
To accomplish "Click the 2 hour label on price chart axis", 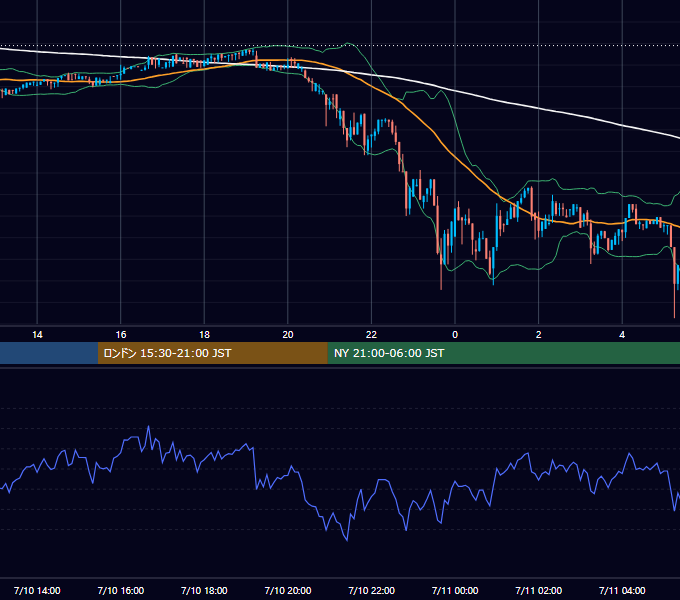I will click(539, 335).
